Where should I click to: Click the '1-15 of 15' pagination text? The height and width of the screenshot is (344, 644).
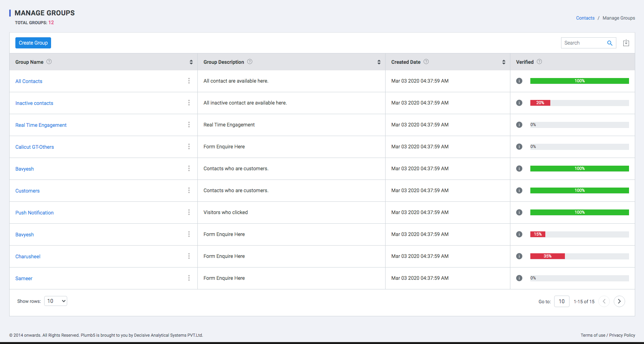pyautogui.click(x=584, y=302)
